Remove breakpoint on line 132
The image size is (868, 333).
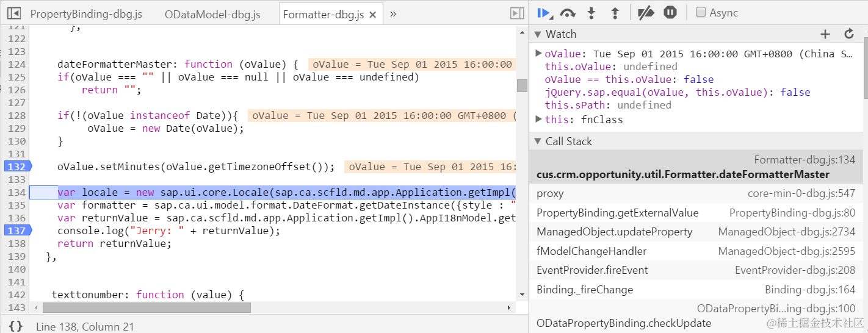[x=16, y=167]
